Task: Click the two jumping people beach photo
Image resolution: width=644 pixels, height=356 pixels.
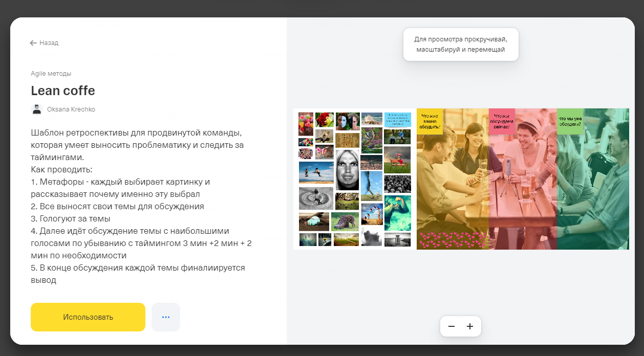Action: [316, 172]
